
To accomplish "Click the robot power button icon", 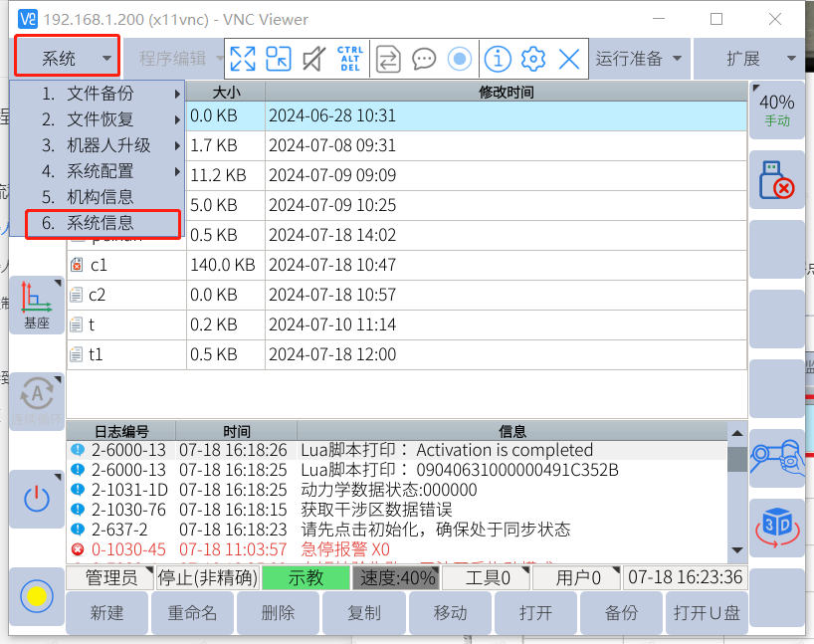I will (37, 499).
